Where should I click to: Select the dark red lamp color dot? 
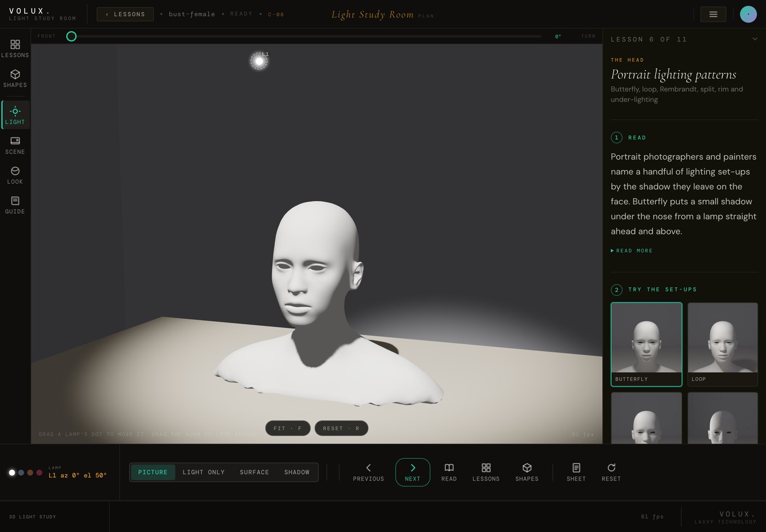39,472
